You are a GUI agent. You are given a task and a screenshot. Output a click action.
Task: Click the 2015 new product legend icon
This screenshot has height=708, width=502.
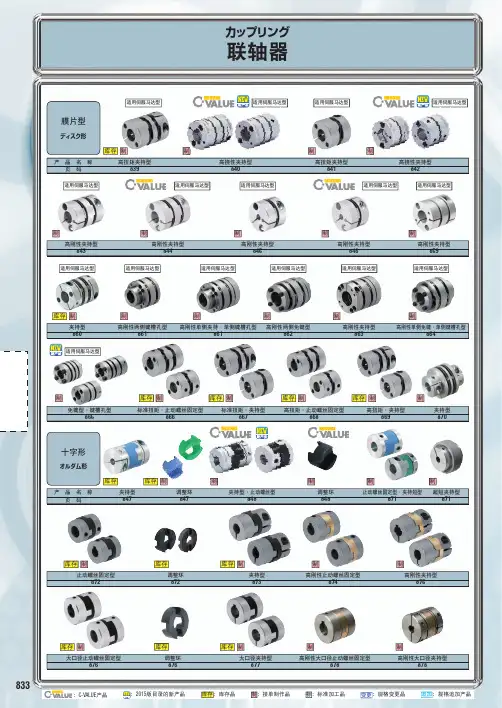pos(127,694)
